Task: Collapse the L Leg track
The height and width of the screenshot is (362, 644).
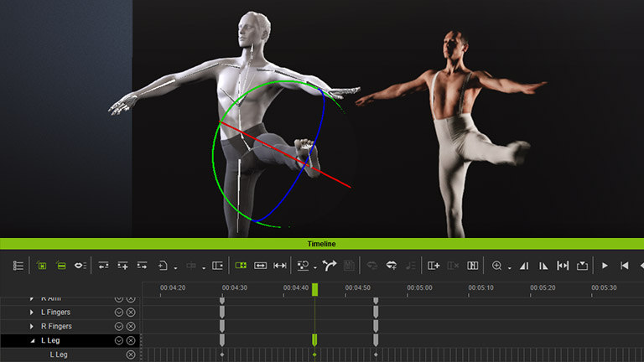Action: coord(32,340)
